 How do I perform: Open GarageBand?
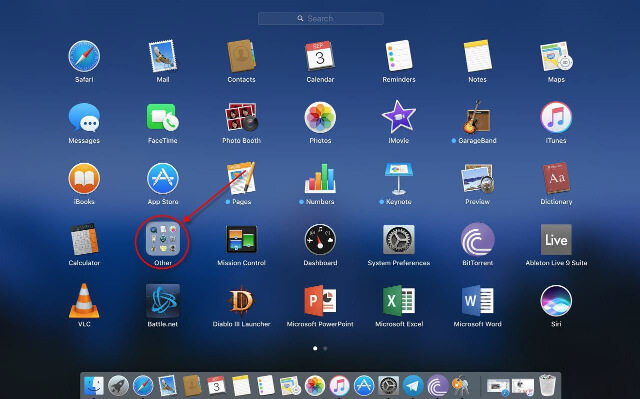(x=477, y=117)
